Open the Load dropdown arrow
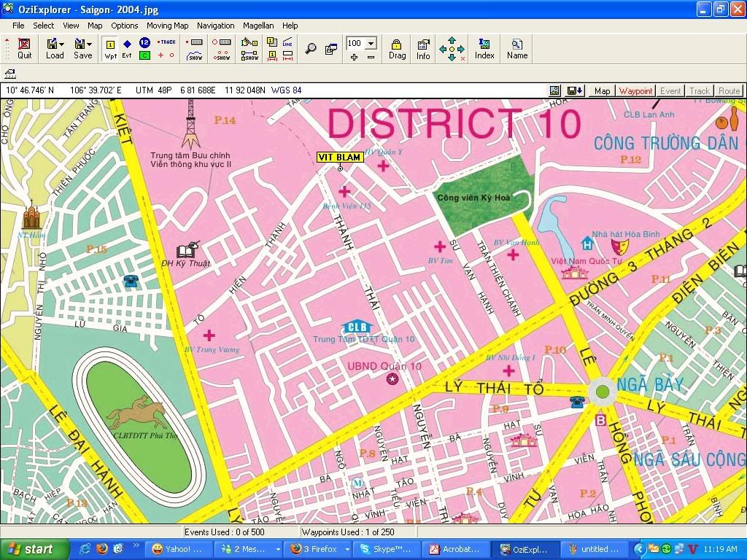 tap(61, 44)
